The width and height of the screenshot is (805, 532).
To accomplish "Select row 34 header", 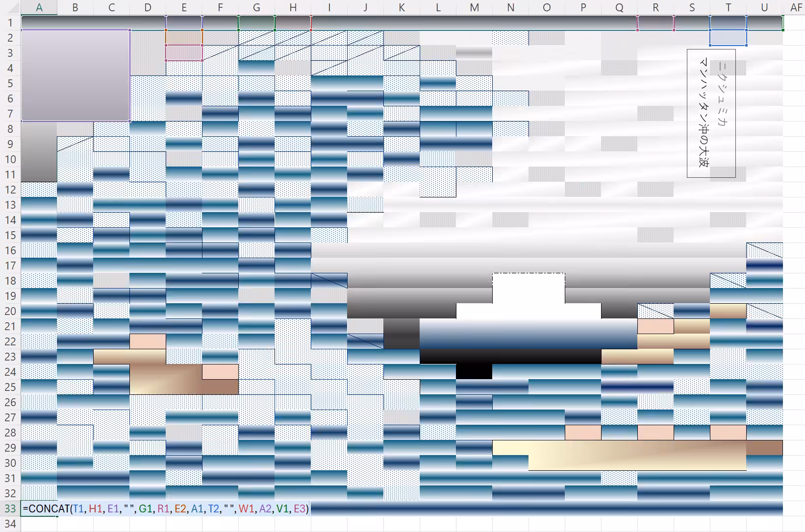I will pos(10,524).
